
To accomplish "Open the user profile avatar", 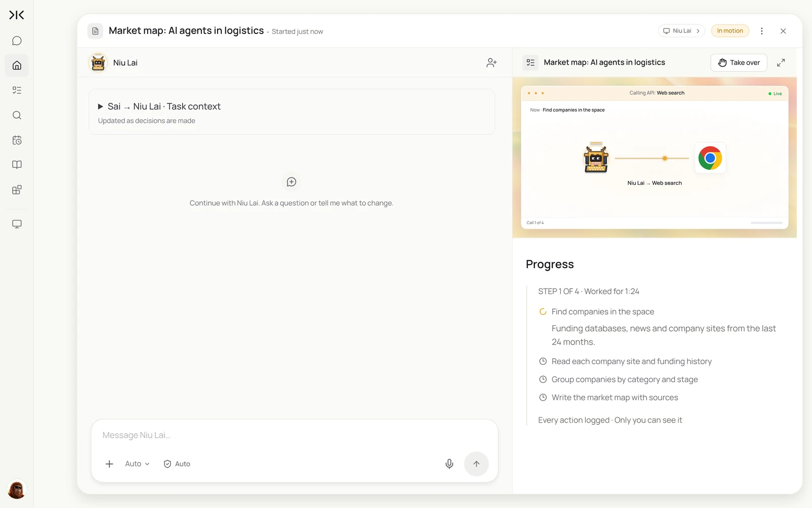I will (x=17, y=490).
